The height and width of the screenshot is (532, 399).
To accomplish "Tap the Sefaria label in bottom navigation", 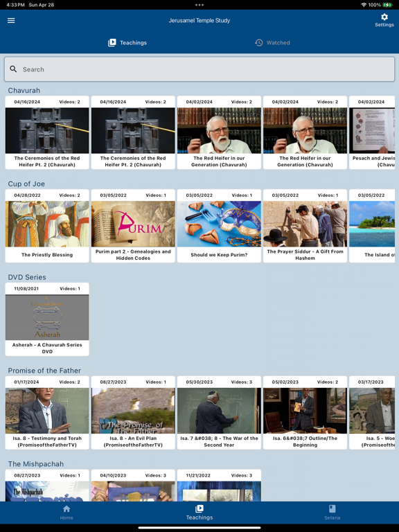I will point(332,517).
